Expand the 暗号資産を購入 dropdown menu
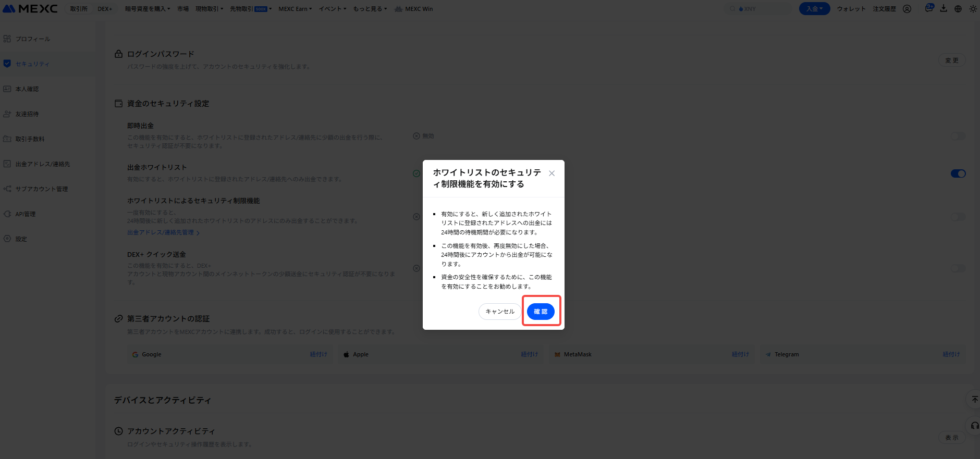980x459 pixels. tap(148, 9)
